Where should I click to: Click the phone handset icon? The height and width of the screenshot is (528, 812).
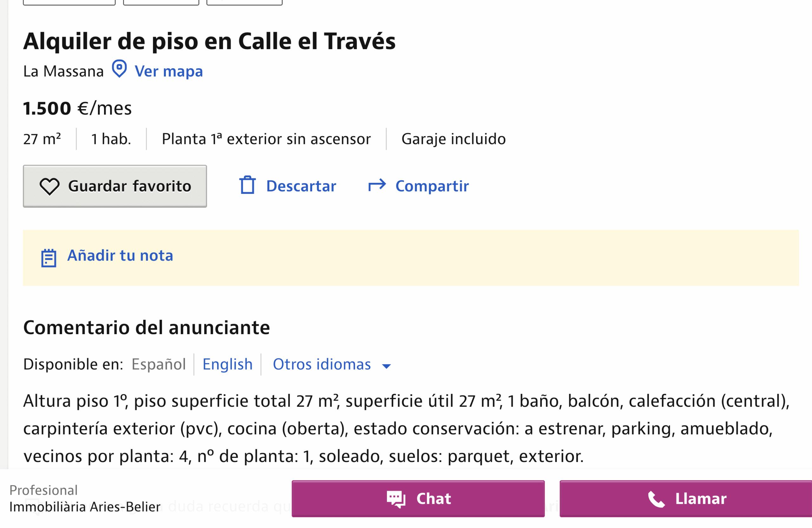click(656, 499)
